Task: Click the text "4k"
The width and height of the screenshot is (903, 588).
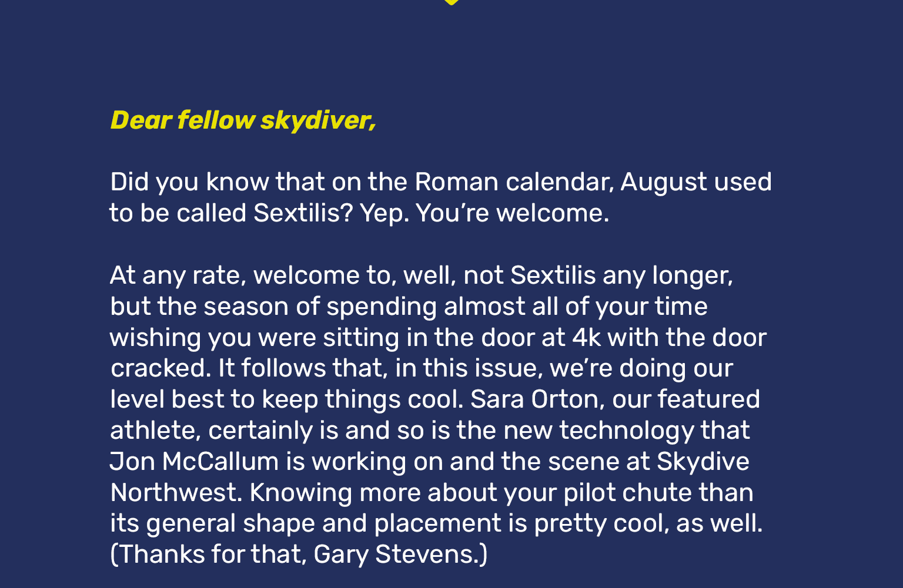Action: pyautogui.click(x=586, y=338)
